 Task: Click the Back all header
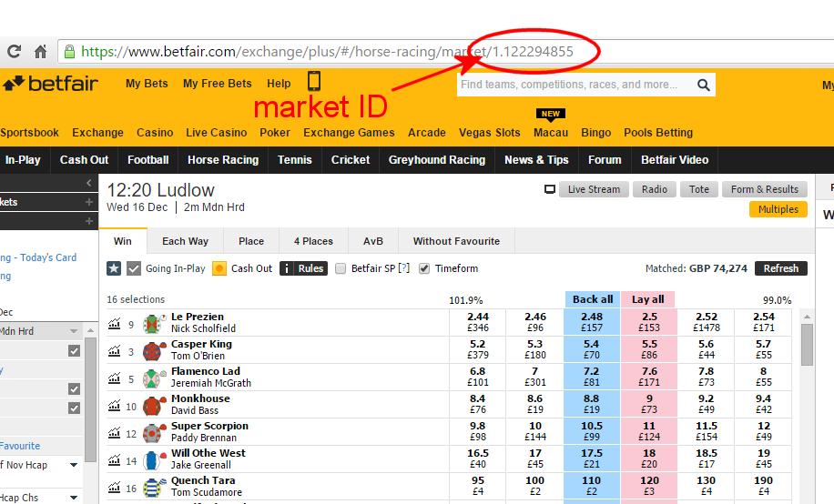coord(593,299)
